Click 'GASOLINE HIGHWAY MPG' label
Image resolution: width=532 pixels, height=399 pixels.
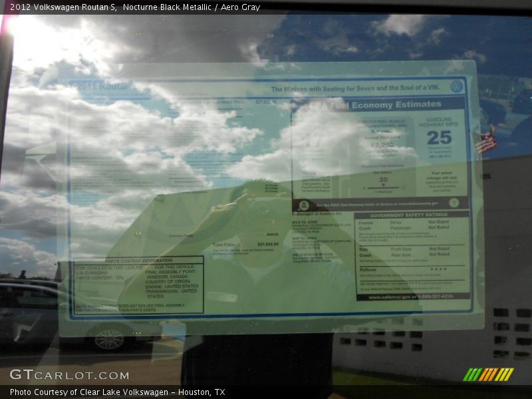pyautogui.click(x=439, y=122)
